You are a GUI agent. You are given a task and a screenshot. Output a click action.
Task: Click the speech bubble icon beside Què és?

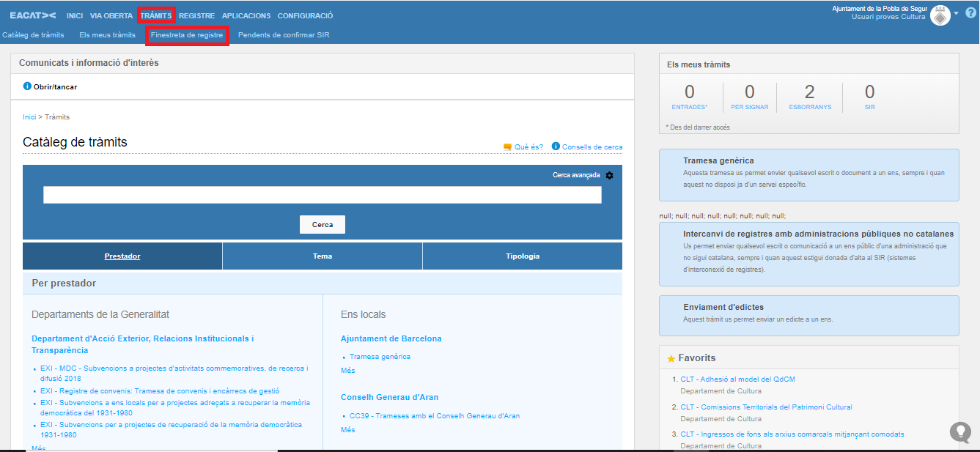(x=507, y=147)
